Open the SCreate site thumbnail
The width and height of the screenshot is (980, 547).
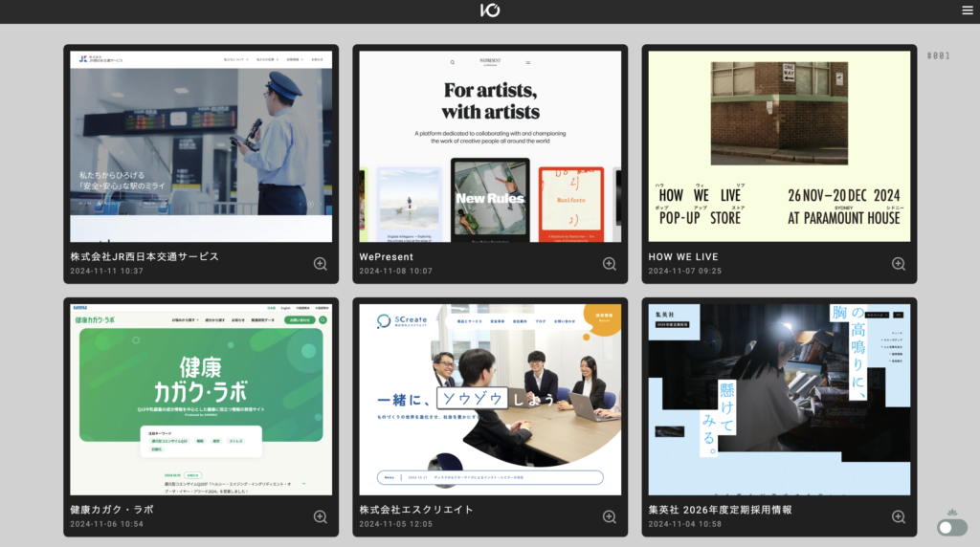[490, 400]
